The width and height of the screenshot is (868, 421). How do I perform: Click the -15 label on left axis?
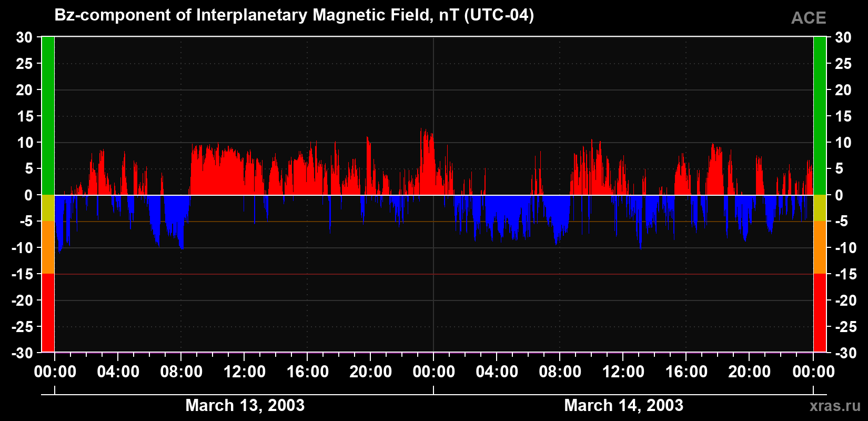pos(22,274)
